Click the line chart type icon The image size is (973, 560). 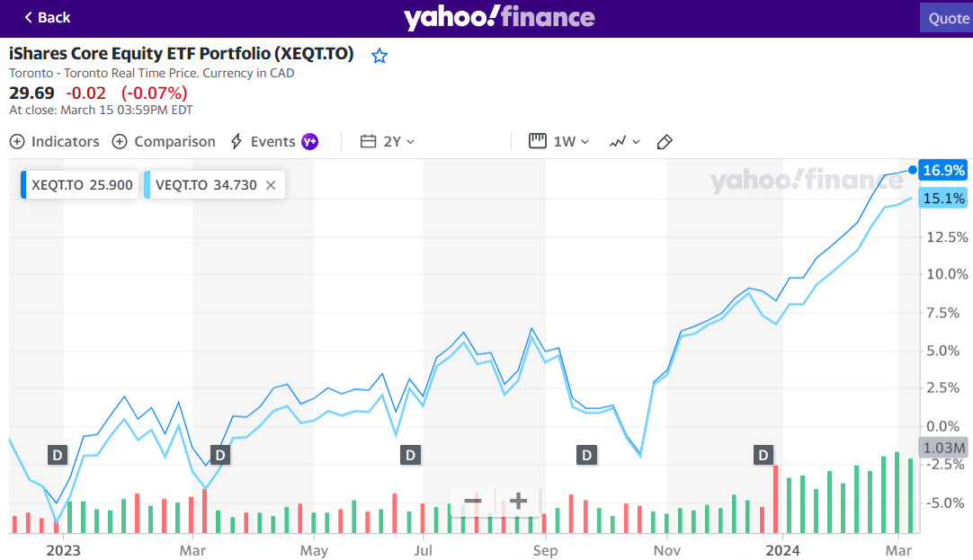point(619,141)
